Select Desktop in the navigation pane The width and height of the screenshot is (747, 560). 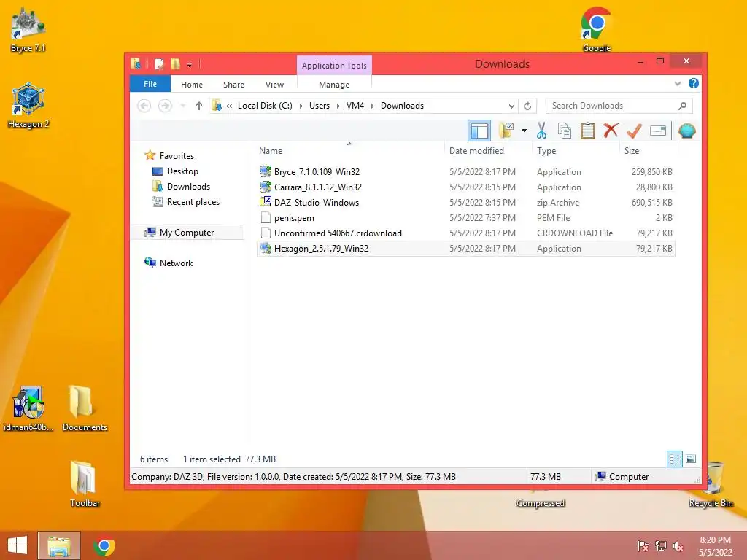(182, 171)
